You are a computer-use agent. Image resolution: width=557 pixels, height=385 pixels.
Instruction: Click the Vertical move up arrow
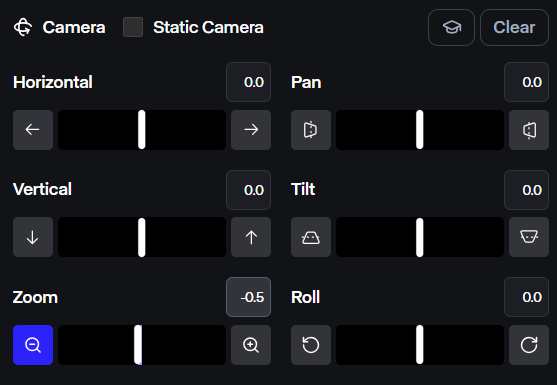(x=251, y=237)
